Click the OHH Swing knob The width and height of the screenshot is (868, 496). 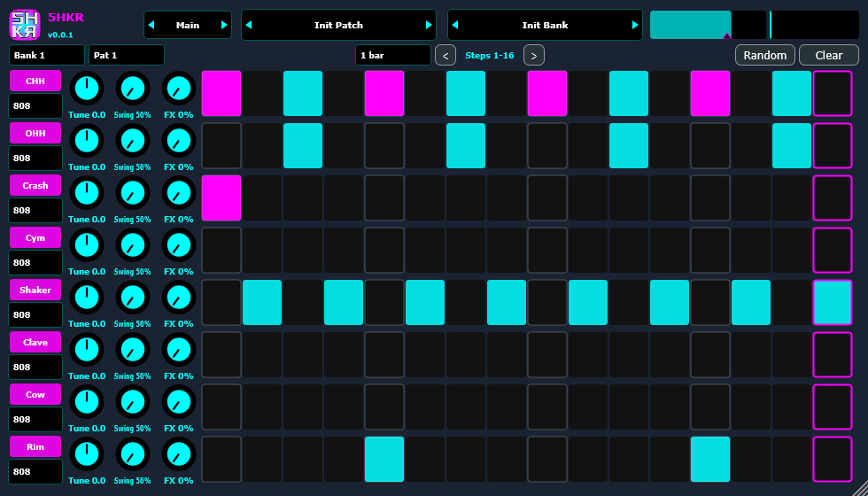point(132,141)
